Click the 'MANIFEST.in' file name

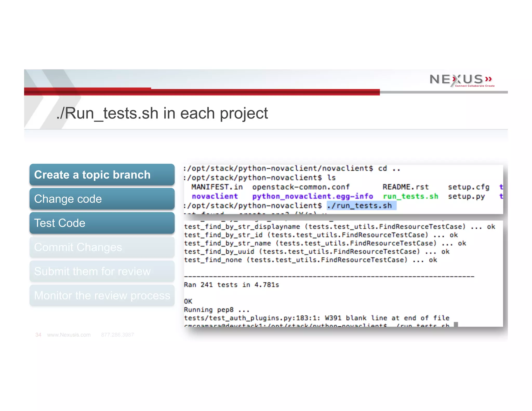217,187
